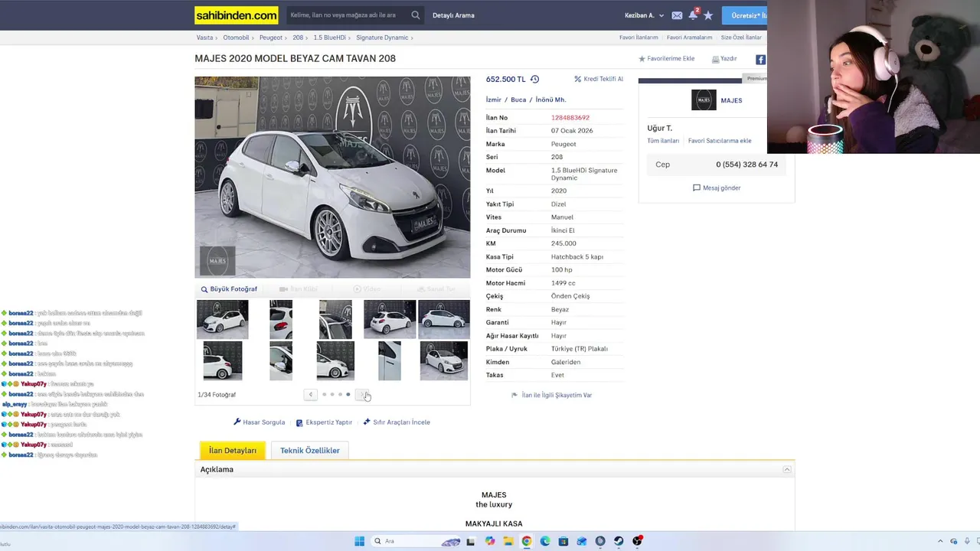980x551 pixels.
Task: Click previous photos arrow under thumbnails
Action: [310, 395]
